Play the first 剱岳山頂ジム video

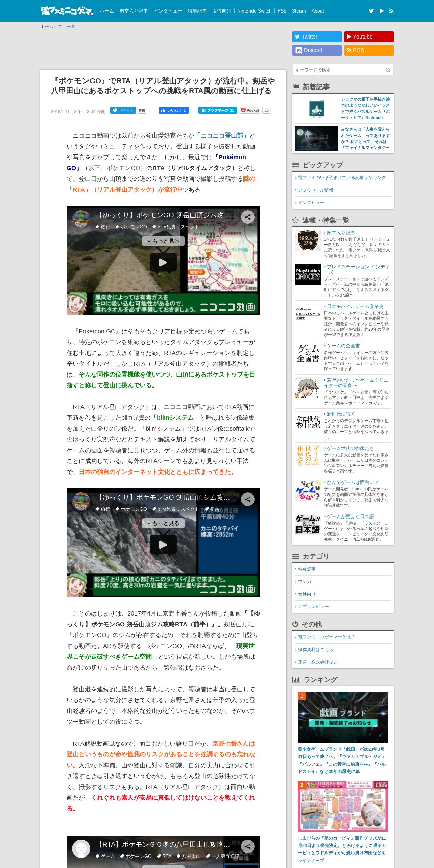[163, 262]
